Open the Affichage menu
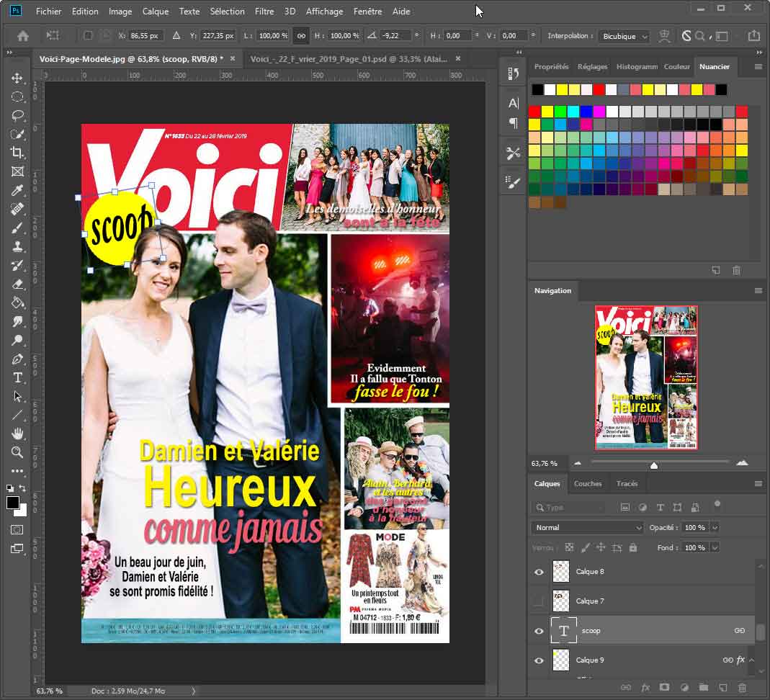This screenshot has height=700, width=770. (x=325, y=12)
